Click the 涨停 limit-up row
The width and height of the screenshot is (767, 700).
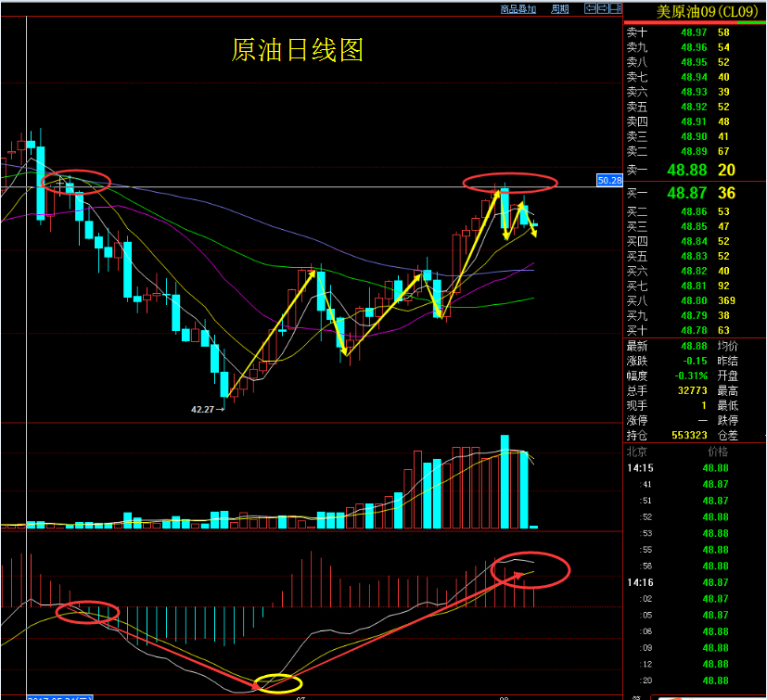point(667,420)
